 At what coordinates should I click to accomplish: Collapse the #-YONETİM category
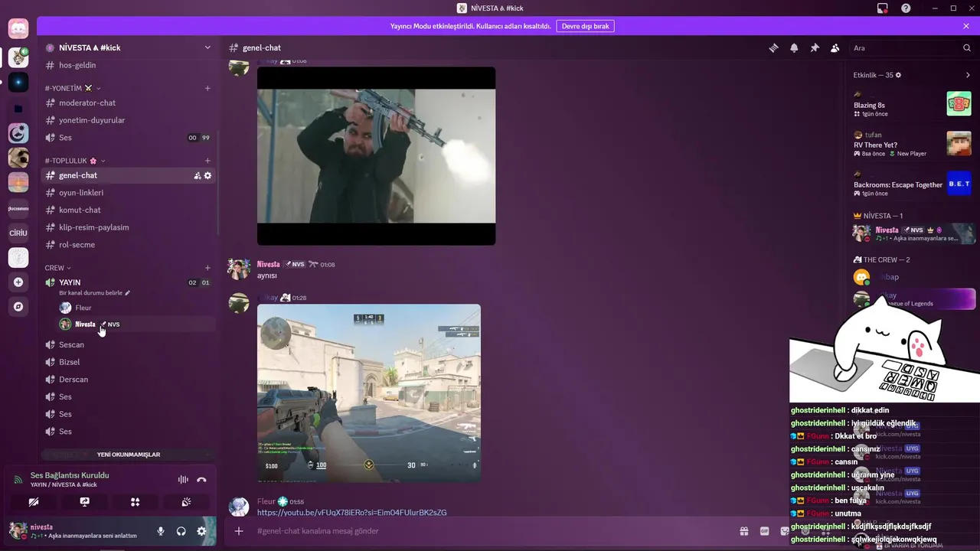pyautogui.click(x=68, y=88)
